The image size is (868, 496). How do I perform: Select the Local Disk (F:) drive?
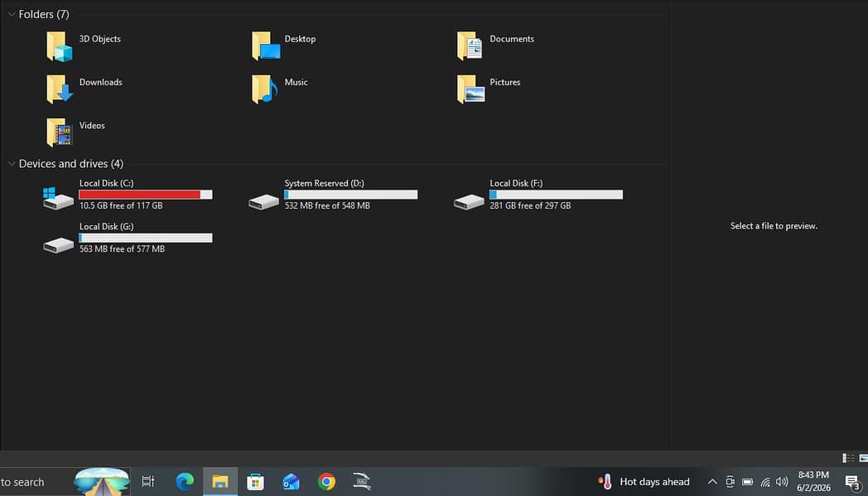tap(538, 195)
